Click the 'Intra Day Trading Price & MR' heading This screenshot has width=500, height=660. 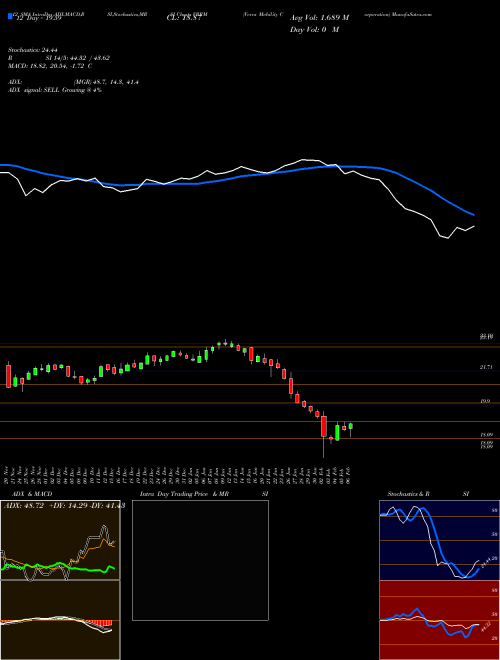point(184,494)
